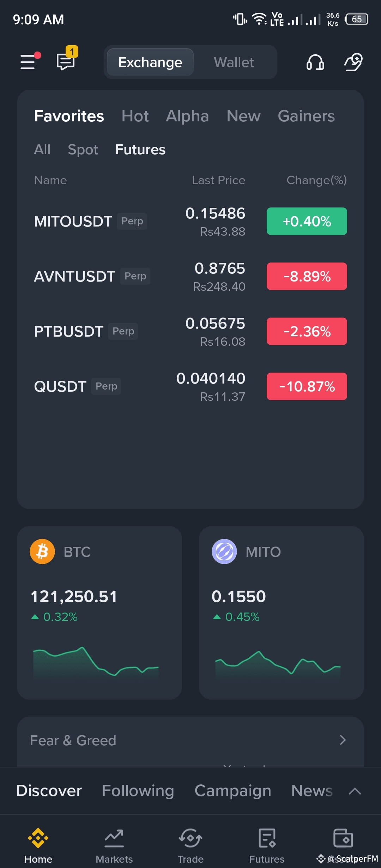This screenshot has height=868, width=381.
Task: Switch to the Wallet toggle
Action: coord(234,62)
